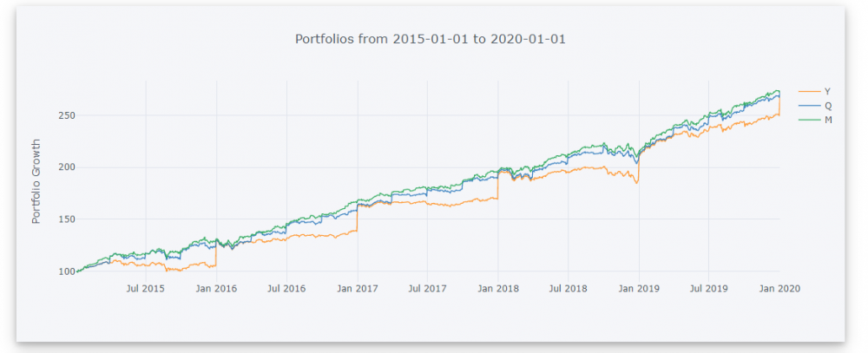Click the 'Jul 2015' x-axis label
The image size is (868, 353).
(146, 288)
